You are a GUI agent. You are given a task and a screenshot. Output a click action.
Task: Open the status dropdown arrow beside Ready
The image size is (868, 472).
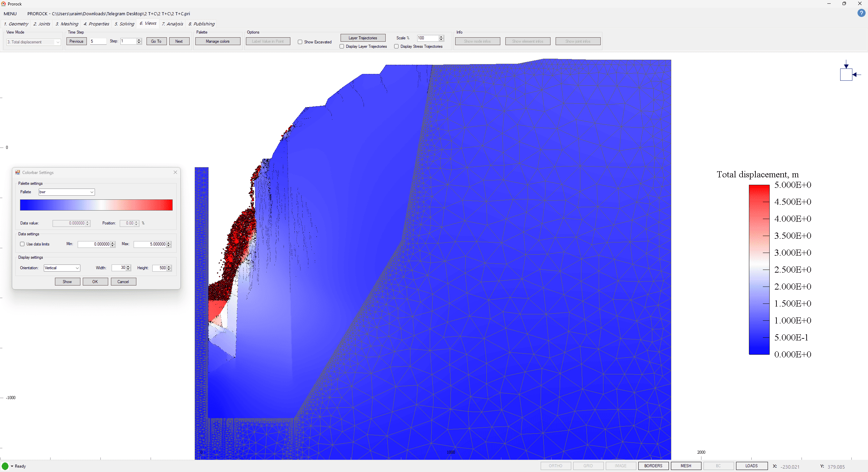[x=12, y=466]
